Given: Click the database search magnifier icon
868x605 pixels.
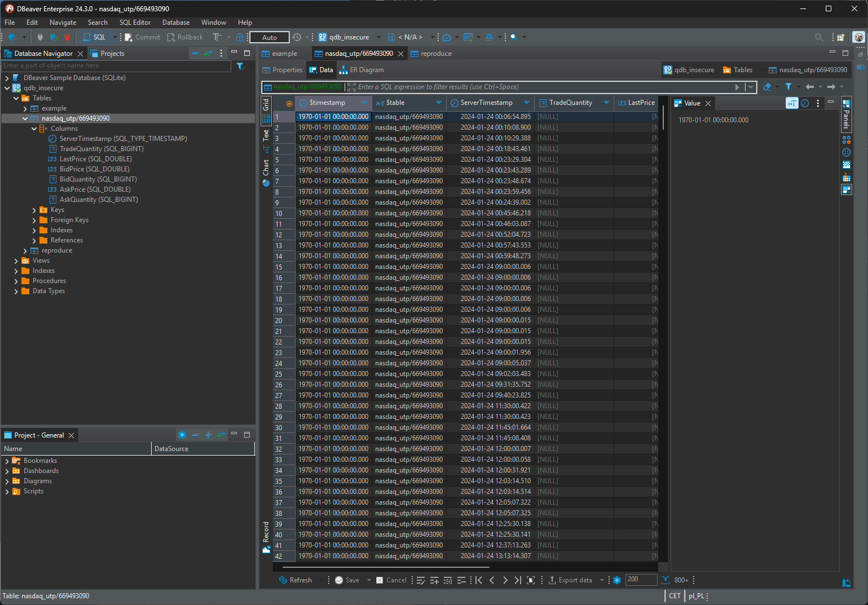Looking at the screenshot, I should [514, 37].
